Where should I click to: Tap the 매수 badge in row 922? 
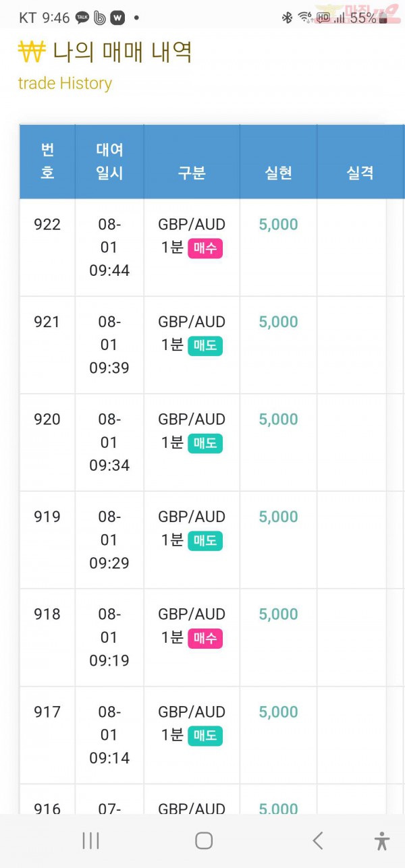205,248
